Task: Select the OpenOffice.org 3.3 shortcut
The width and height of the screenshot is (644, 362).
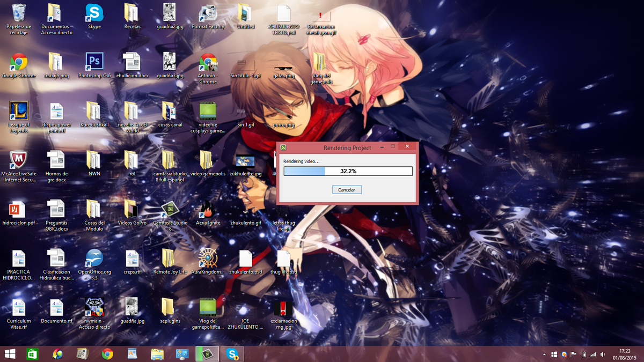Action: tap(94, 264)
